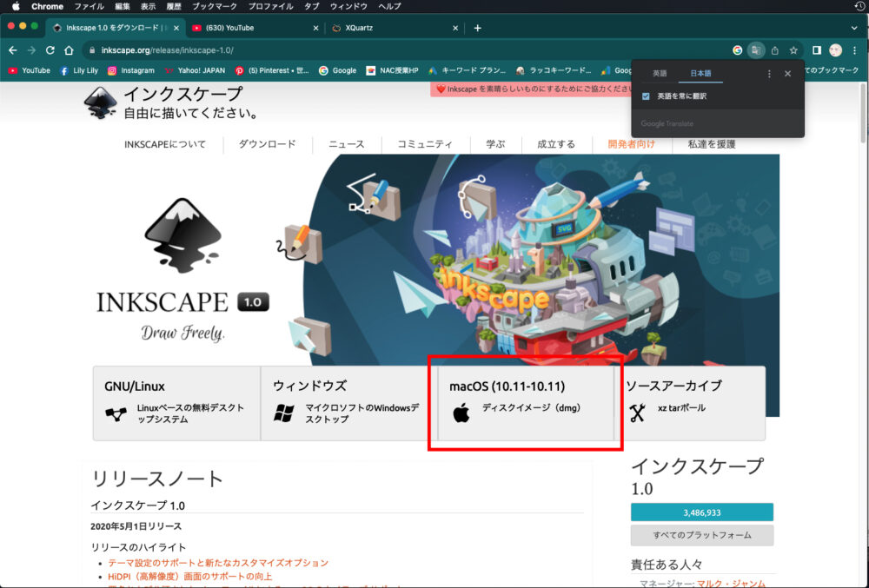Select the 英語 tab in translate popup
This screenshot has height=588, width=869.
pos(660,74)
